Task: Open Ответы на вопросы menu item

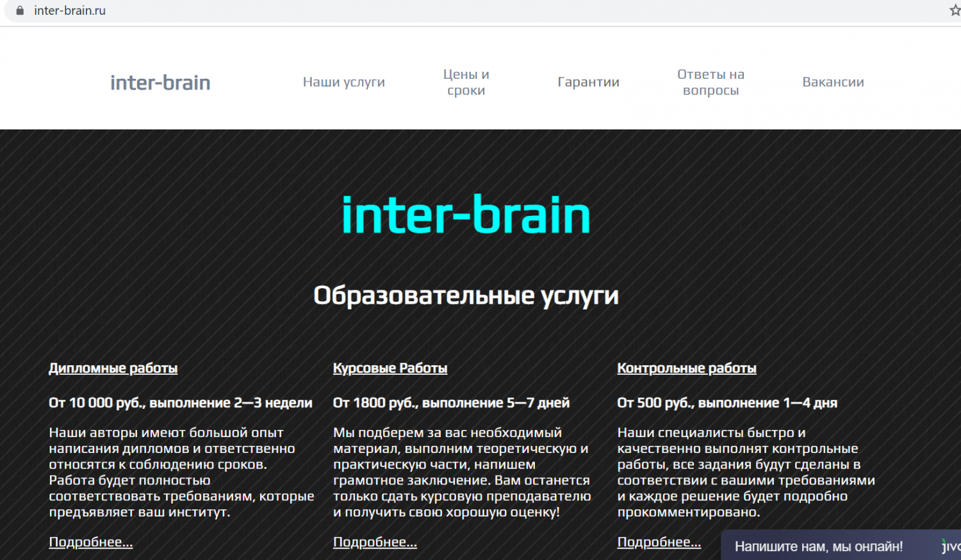Action: click(x=711, y=82)
